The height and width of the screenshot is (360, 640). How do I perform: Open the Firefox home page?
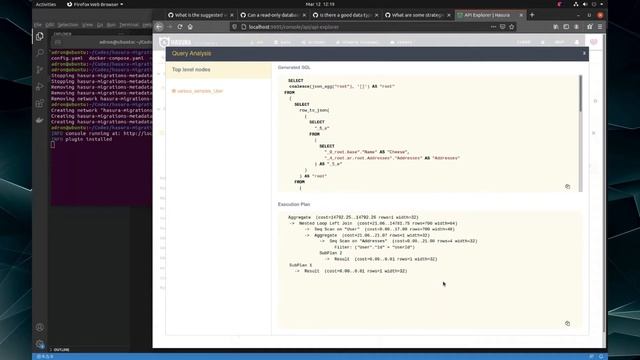(x=190, y=27)
